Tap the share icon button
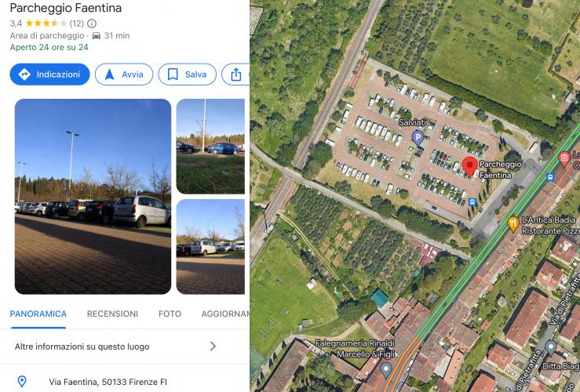 coord(235,74)
